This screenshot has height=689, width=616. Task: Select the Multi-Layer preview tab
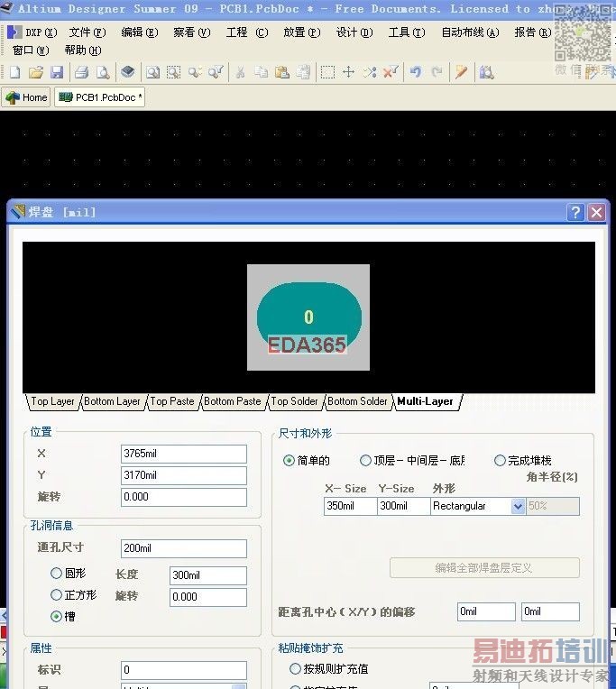(425, 401)
